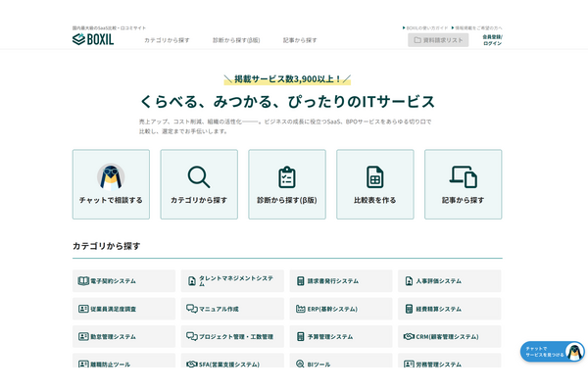This screenshot has width=588, height=392.
Task: Click カテゴリから探す in top navigation
Action: [167, 40]
